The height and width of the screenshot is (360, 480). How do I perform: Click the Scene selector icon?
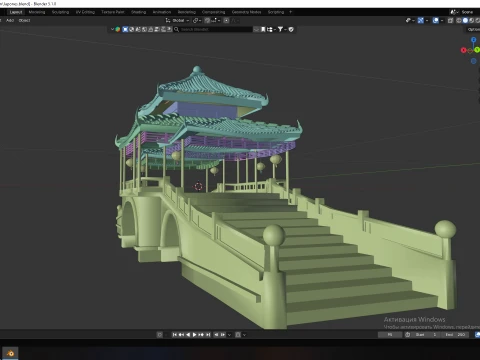click(x=454, y=12)
